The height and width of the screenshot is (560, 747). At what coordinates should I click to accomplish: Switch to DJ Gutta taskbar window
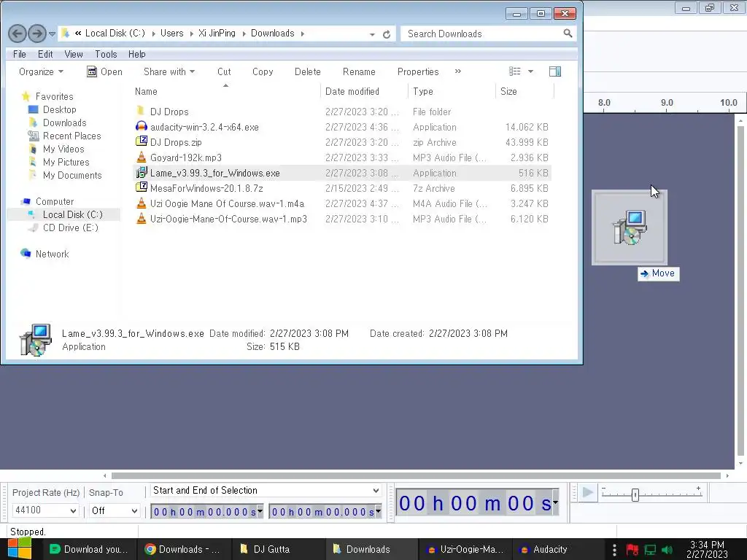pyautogui.click(x=278, y=549)
